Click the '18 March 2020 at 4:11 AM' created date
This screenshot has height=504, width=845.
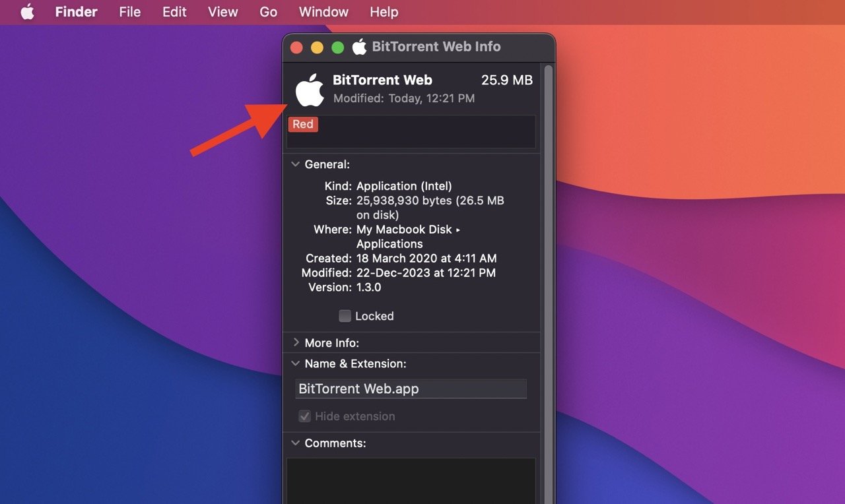pyautogui.click(x=426, y=259)
